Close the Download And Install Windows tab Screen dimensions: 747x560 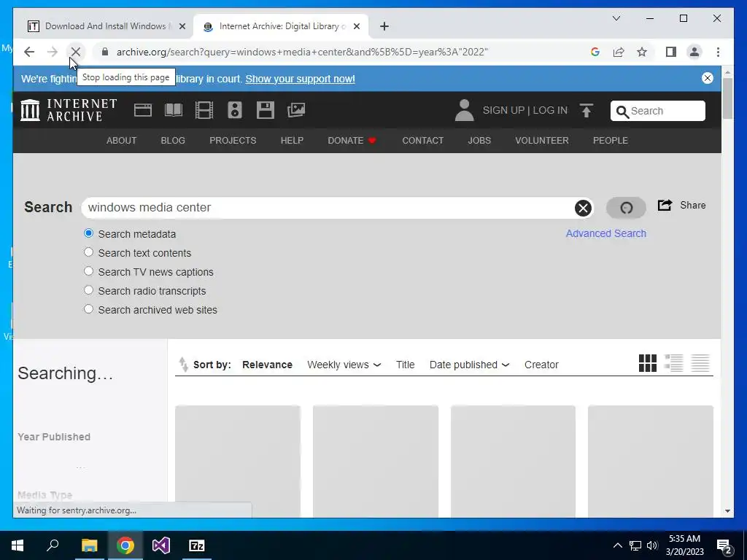[182, 26]
